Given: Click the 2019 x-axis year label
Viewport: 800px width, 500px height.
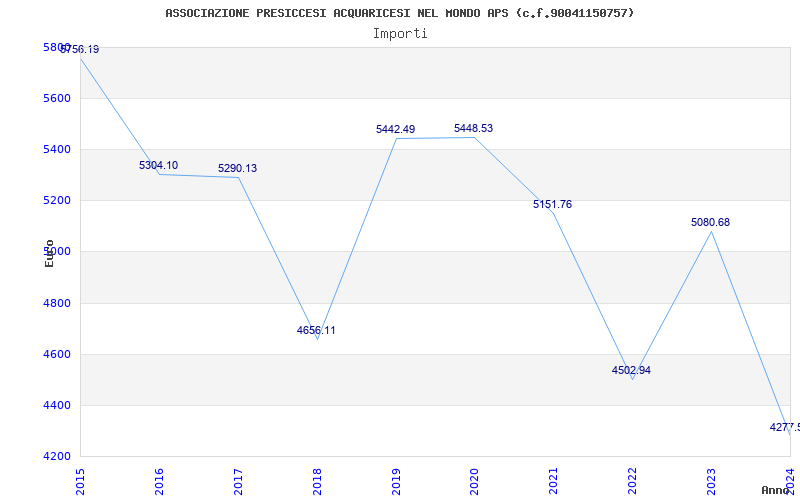Looking at the screenshot, I should click(x=395, y=481).
